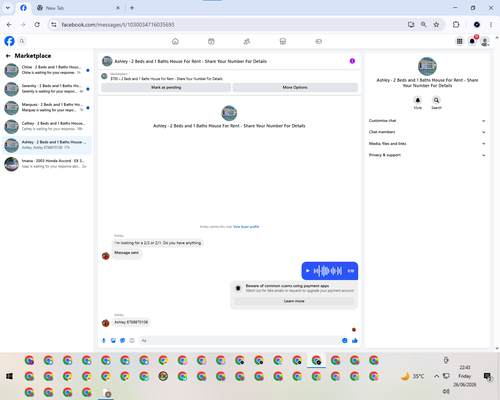The image size is (500, 400).
Task: Open Facebook Home from top navigation
Action: pos(175,41)
